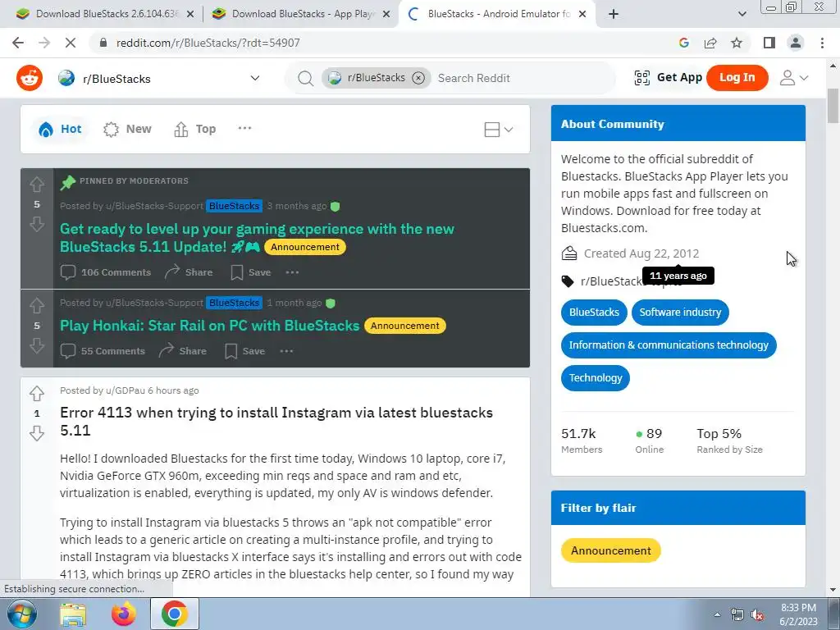Open Chrome three-dot menu
Viewport: 840px width, 630px height.
(822, 43)
